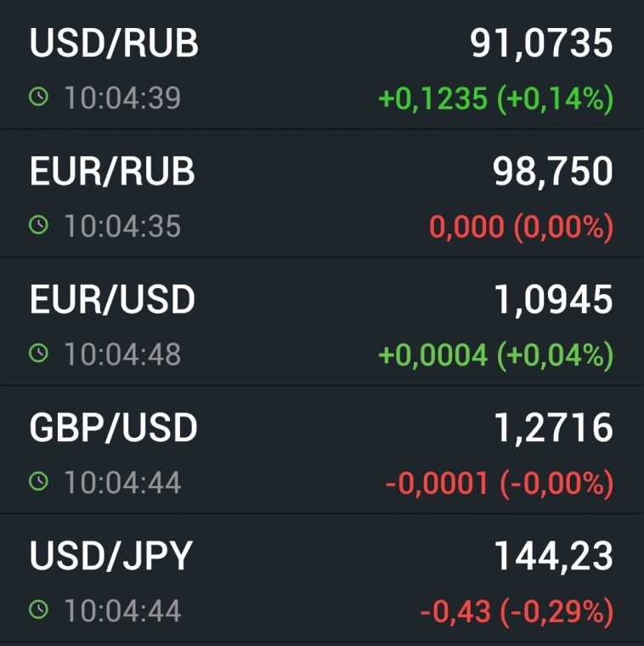644x646 pixels.
Task: Open the USD/JPY currency pair
Action: click(x=111, y=556)
